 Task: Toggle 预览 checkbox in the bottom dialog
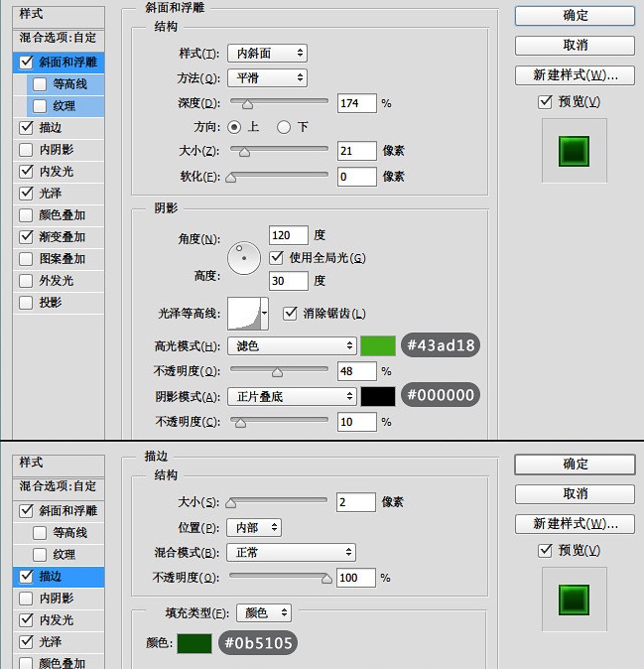(545, 551)
